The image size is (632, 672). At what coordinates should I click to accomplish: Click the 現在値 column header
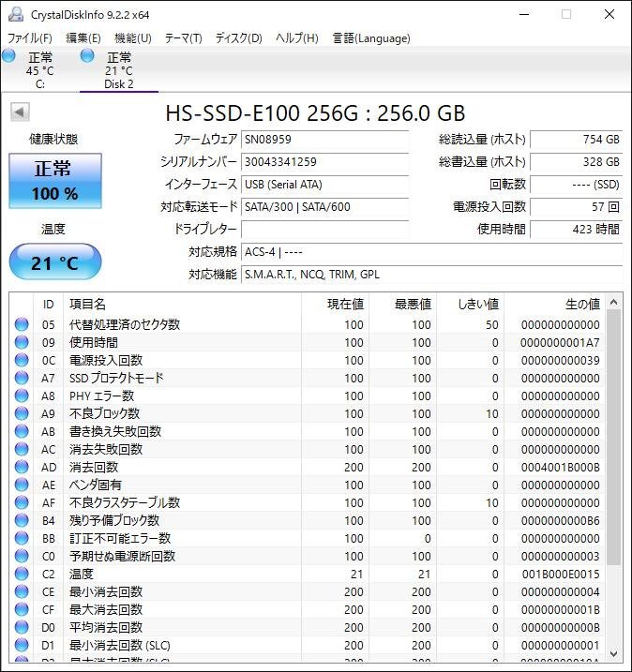[335, 305]
